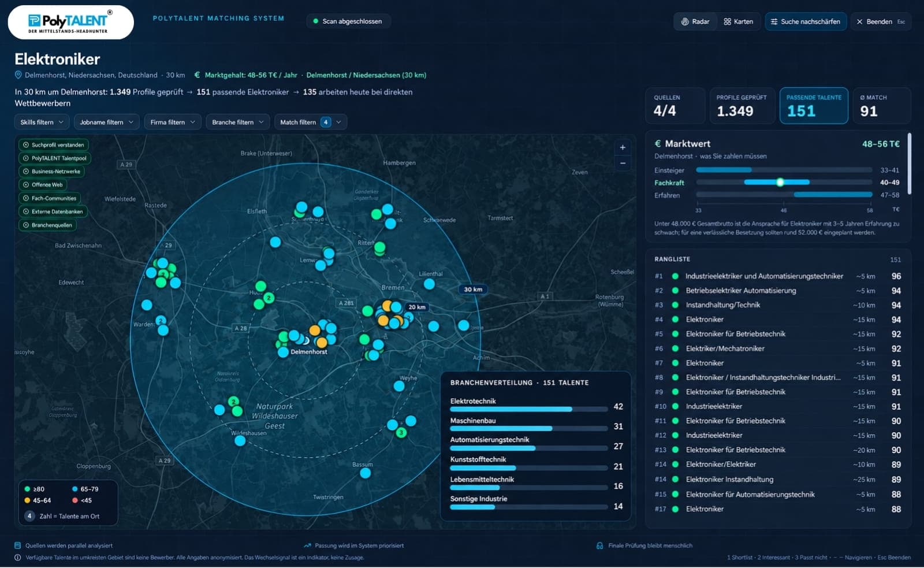
Task: Click the Suche nachschärfen button
Action: tap(806, 21)
